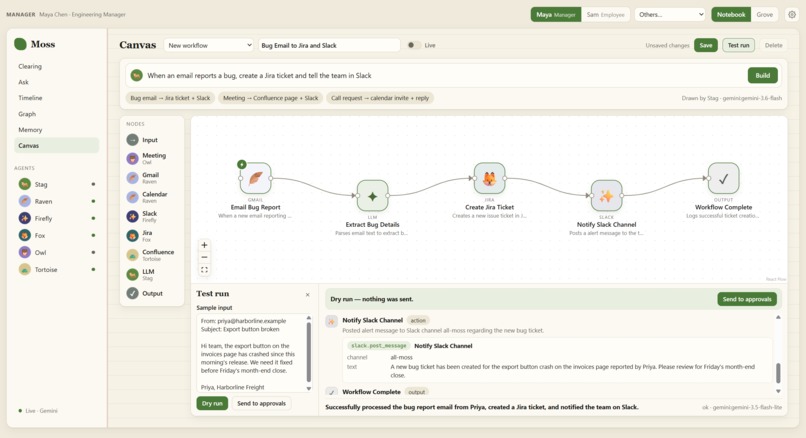Pick the Confluence node icon
The width and height of the screenshot is (806, 438).
(133, 255)
